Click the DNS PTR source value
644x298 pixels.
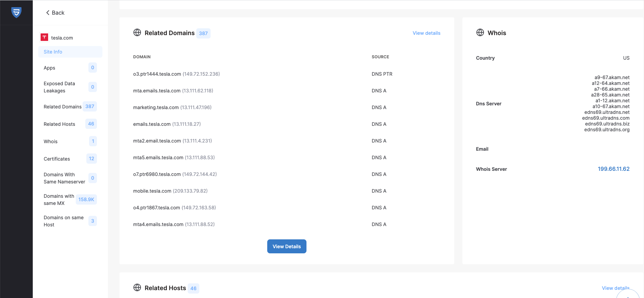click(x=382, y=74)
